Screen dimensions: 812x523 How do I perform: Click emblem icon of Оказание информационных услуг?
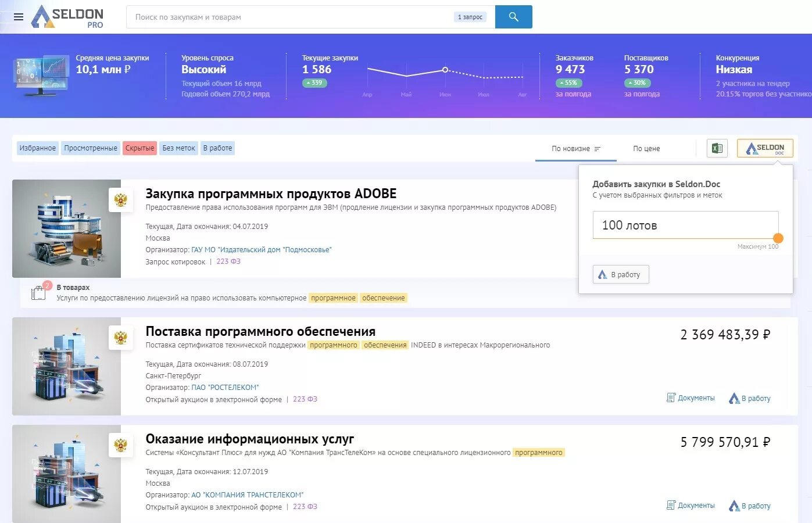121,445
